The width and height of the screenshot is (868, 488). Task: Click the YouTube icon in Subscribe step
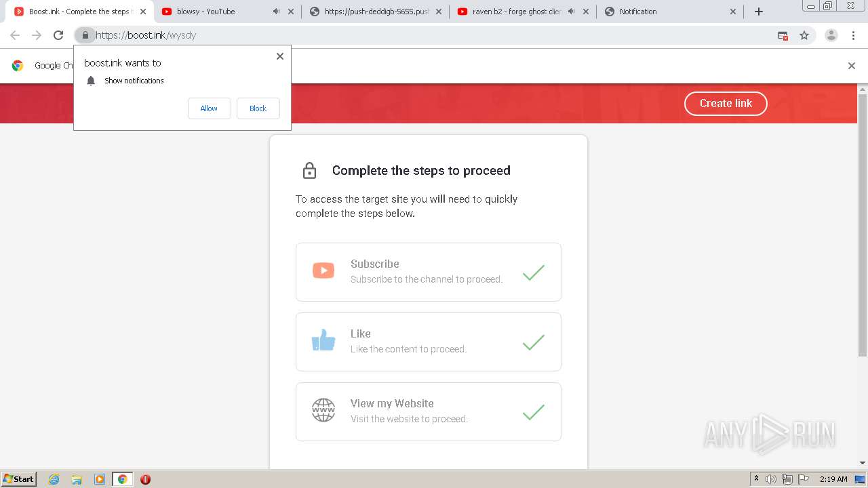(323, 270)
